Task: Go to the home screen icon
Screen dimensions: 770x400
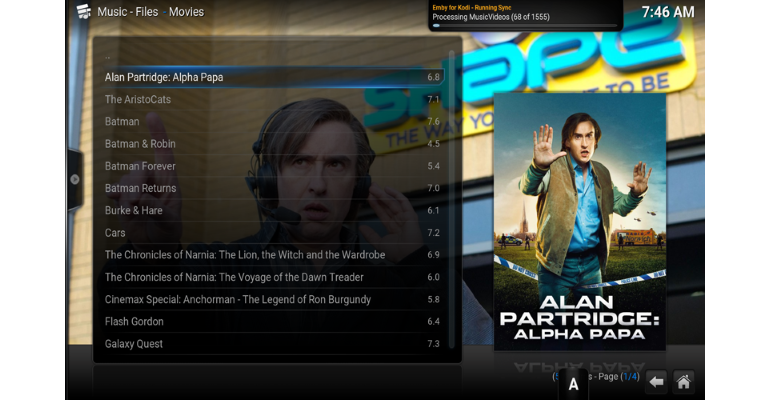Action: 683,381
